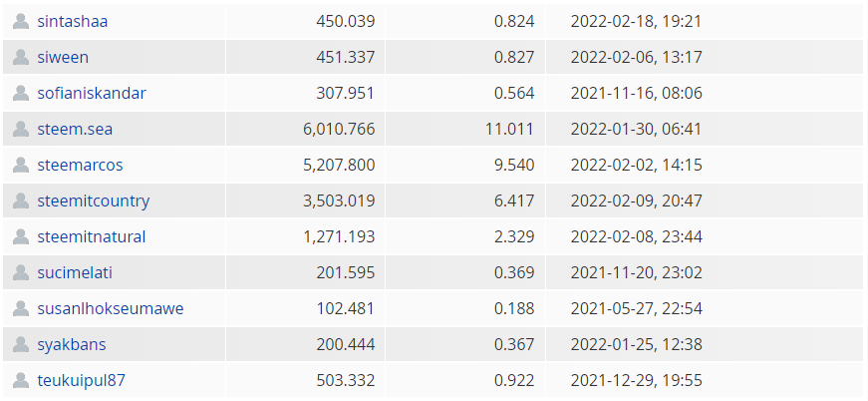Open the sucimelati profile link
868x401 pixels.
coord(75,272)
